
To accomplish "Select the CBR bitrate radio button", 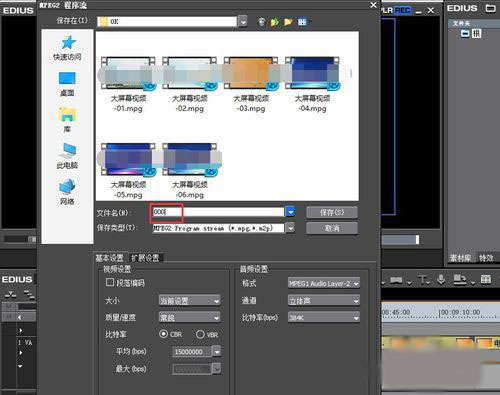I will (163, 334).
